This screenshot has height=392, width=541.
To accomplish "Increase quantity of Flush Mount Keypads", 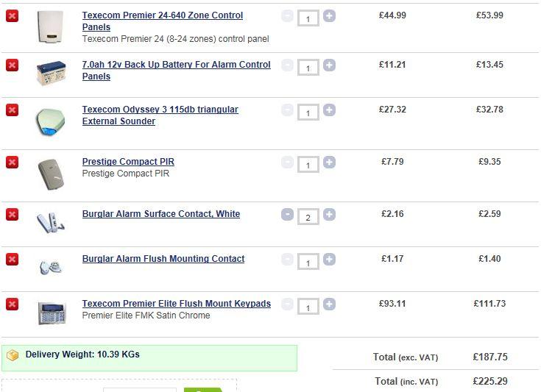I will (329, 304).
